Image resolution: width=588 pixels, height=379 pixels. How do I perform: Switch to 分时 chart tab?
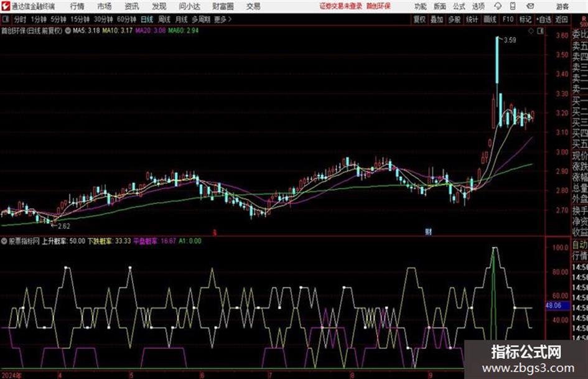point(20,19)
